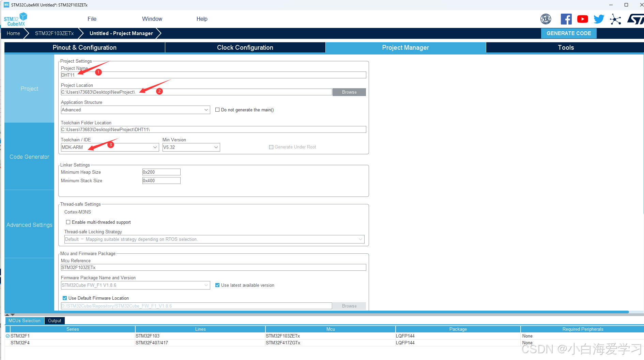Open the Code Generator side section

click(x=29, y=157)
